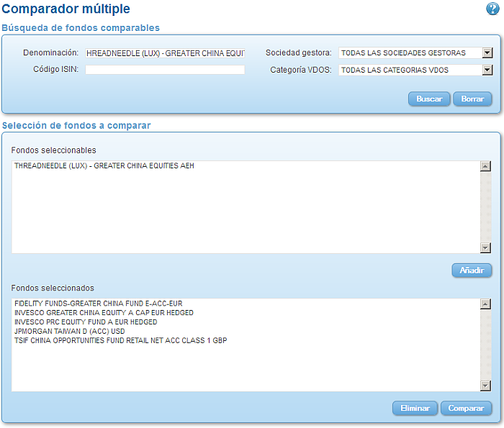Screen dimensions: 504x428
Task: Click down arrow of Fondos seleccionados scrollbar
Action: pyautogui.click(x=485, y=386)
